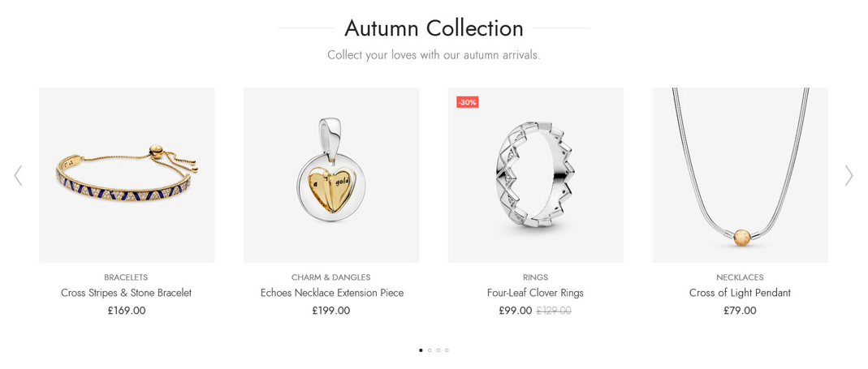Select the fourth carousel pagination dot
Viewport: 868px width, 369px height.
point(447,350)
